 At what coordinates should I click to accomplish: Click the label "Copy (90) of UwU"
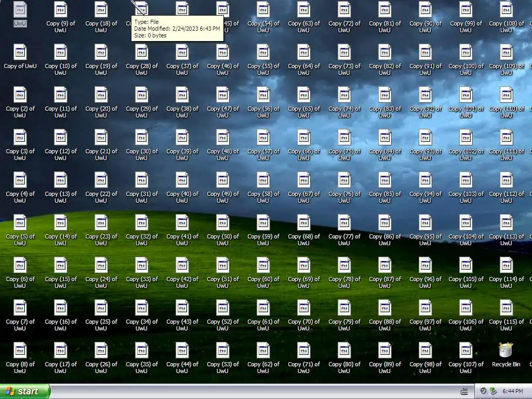425,27
